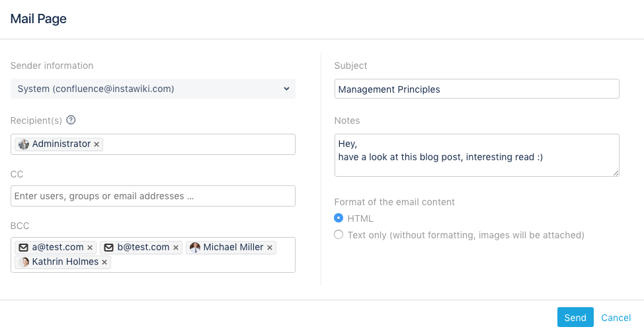Cancel the Mail Page dialog

[616, 318]
